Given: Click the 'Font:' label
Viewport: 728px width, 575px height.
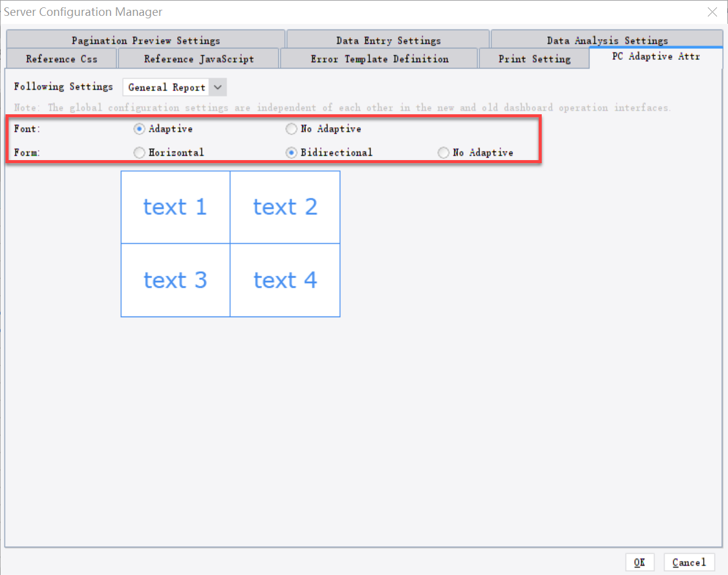Looking at the screenshot, I should (x=27, y=129).
